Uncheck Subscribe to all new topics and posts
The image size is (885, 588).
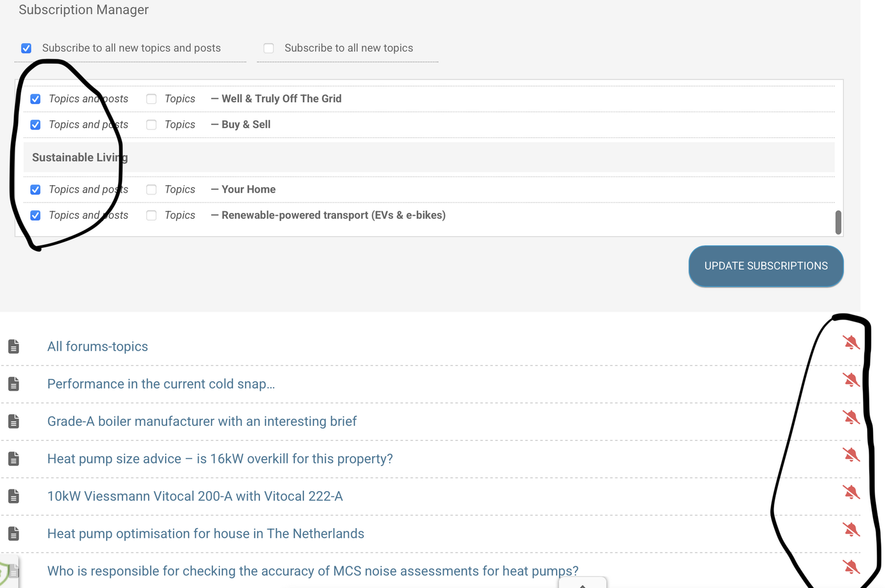[26, 48]
